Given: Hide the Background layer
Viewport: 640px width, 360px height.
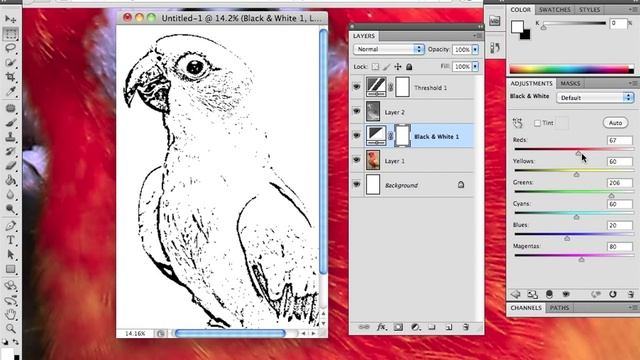Looking at the screenshot, I should [x=357, y=184].
